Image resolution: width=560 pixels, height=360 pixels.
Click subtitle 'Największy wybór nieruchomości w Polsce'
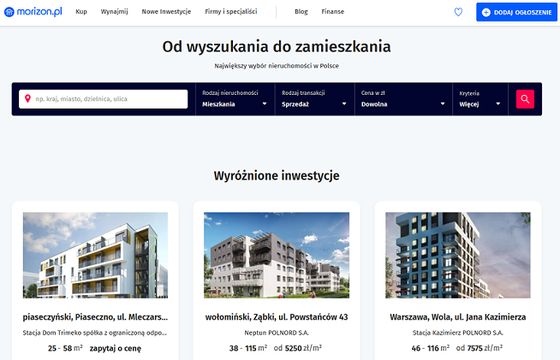276,66
